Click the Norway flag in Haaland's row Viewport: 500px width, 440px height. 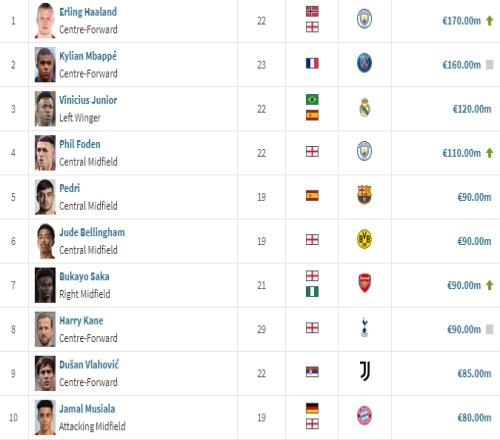pyautogui.click(x=312, y=11)
